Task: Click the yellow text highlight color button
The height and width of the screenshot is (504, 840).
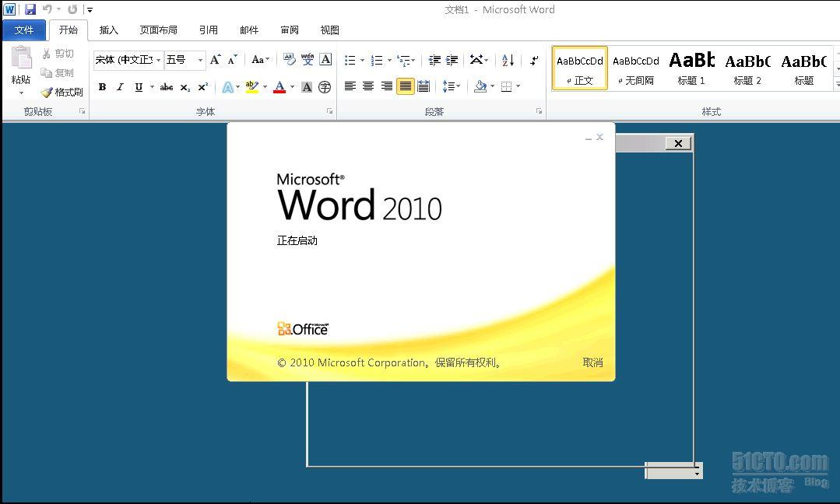Action: 251,86
